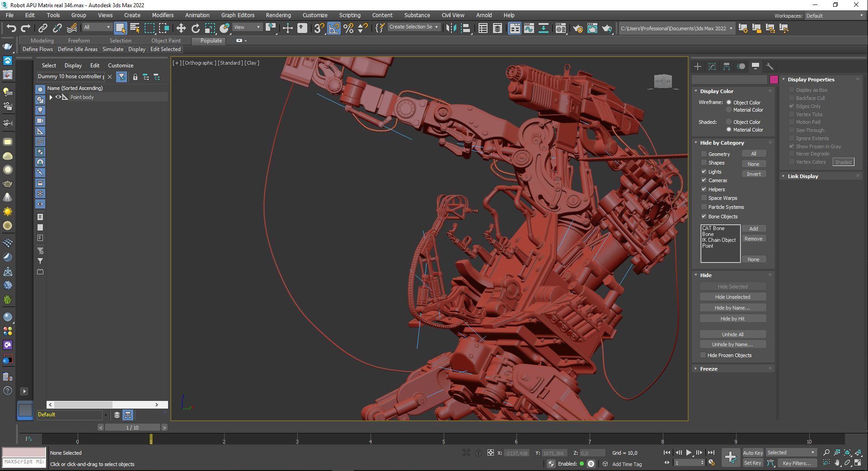Expand the Freeze rollout

tap(708, 369)
